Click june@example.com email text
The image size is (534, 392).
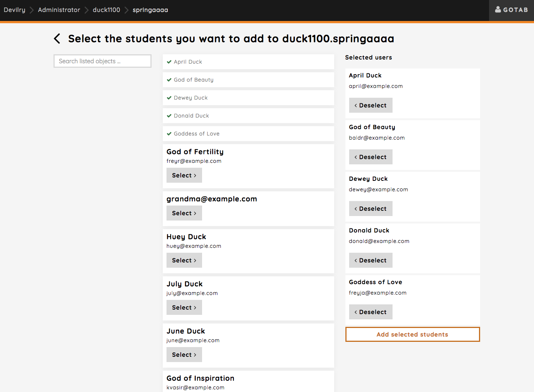pos(193,340)
